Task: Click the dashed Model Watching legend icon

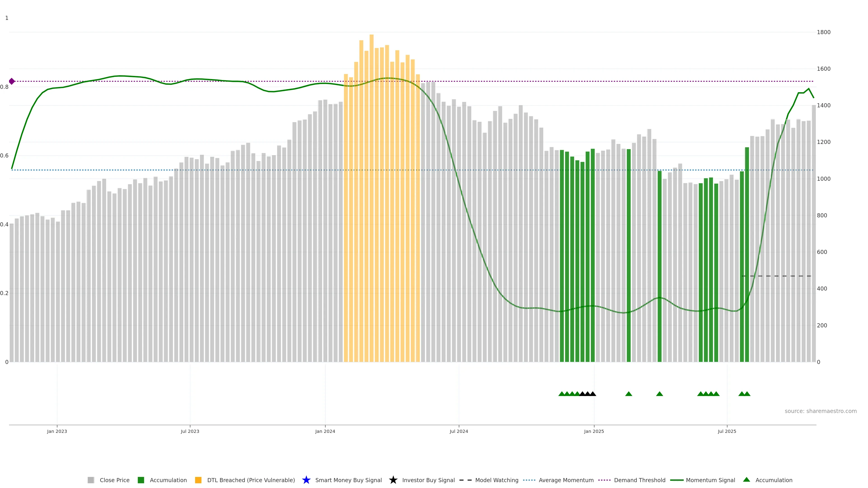Action: 465,480
